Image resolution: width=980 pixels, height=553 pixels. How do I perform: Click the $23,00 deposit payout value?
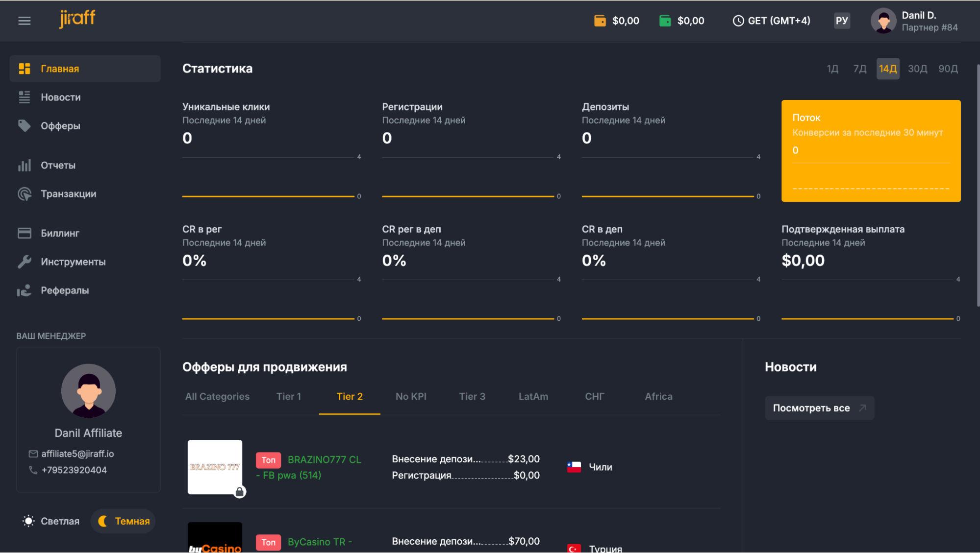pos(524,459)
